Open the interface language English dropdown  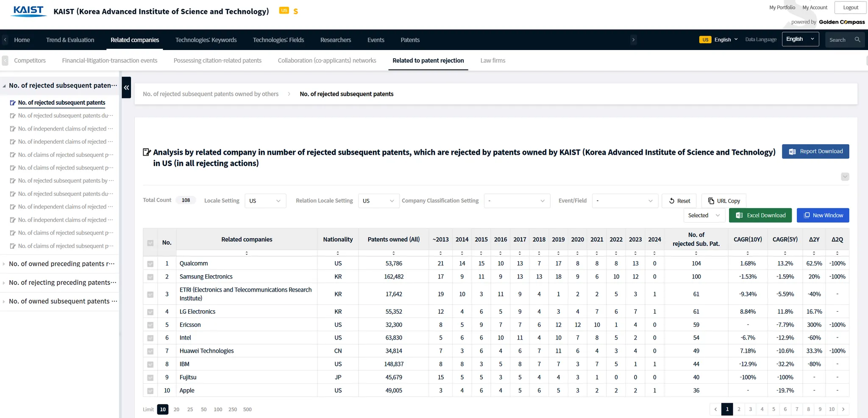tap(726, 39)
